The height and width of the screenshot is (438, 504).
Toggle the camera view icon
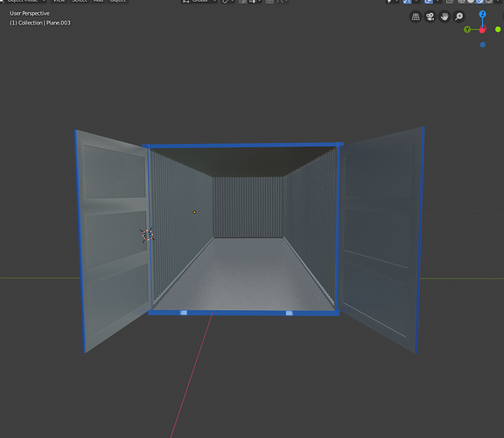430,17
